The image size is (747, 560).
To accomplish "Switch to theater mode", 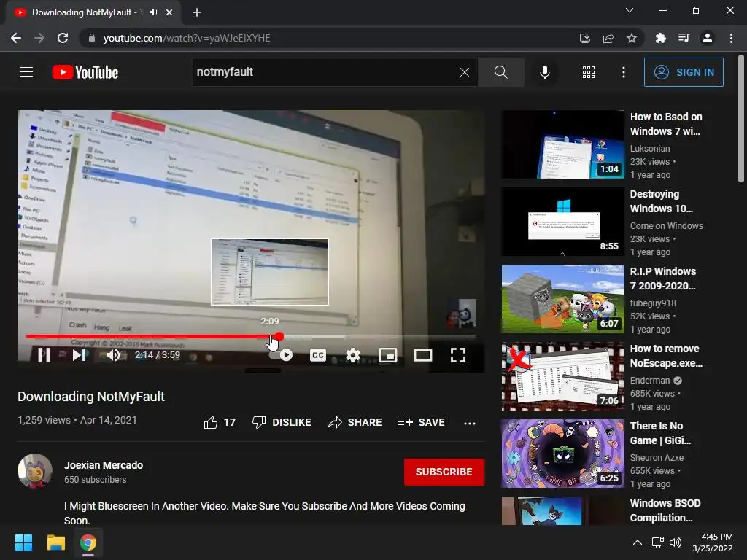I will (423, 355).
